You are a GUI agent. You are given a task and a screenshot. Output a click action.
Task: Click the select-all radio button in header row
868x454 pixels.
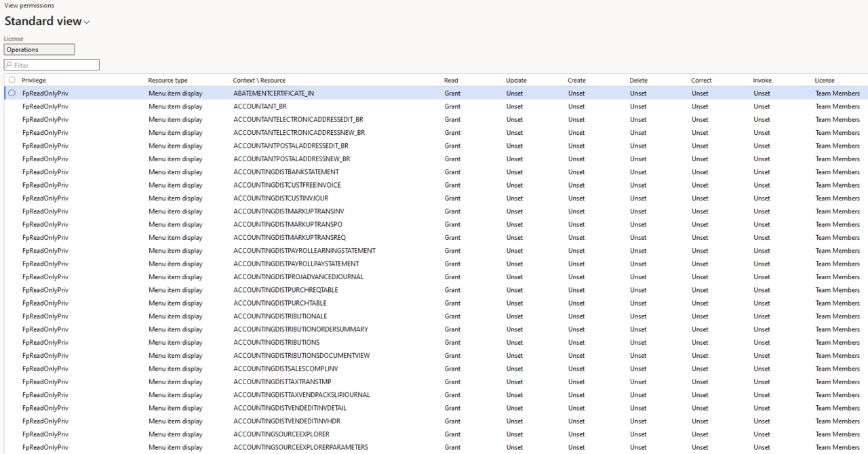pyautogui.click(x=12, y=80)
